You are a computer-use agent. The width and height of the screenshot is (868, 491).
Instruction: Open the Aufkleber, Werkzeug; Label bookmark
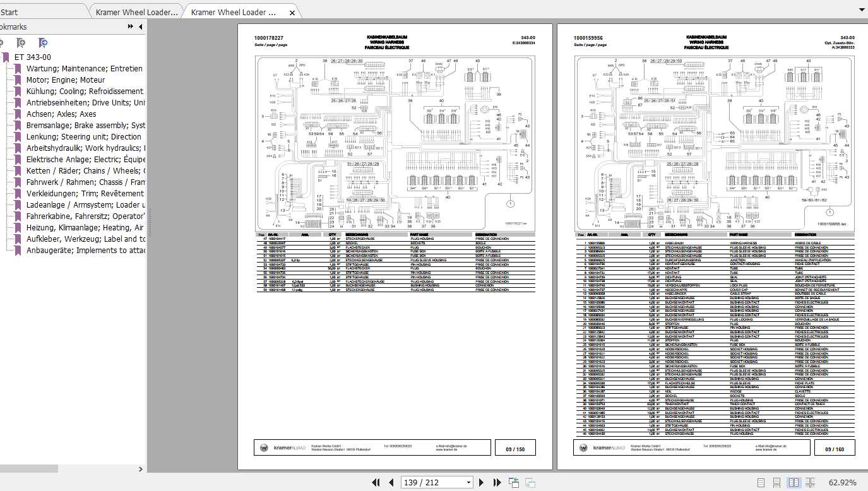86,239
